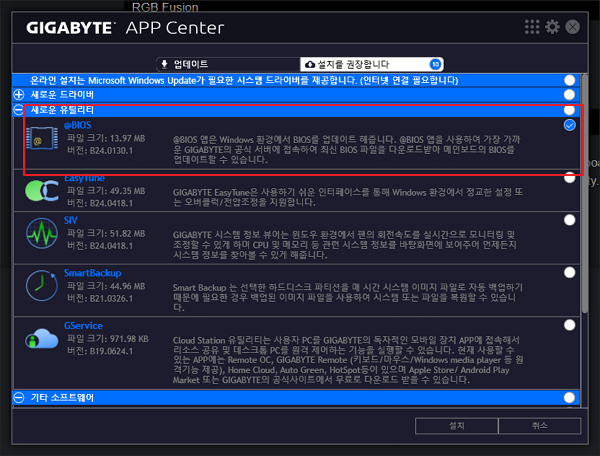
Task: Click the 새로운 유틸리티 header label
Action: pyautogui.click(x=62, y=110)
